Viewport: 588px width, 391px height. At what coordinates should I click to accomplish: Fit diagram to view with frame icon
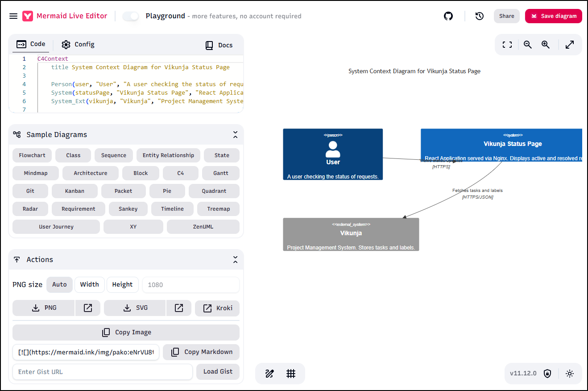pyautogui.click(x=507, y=45)
